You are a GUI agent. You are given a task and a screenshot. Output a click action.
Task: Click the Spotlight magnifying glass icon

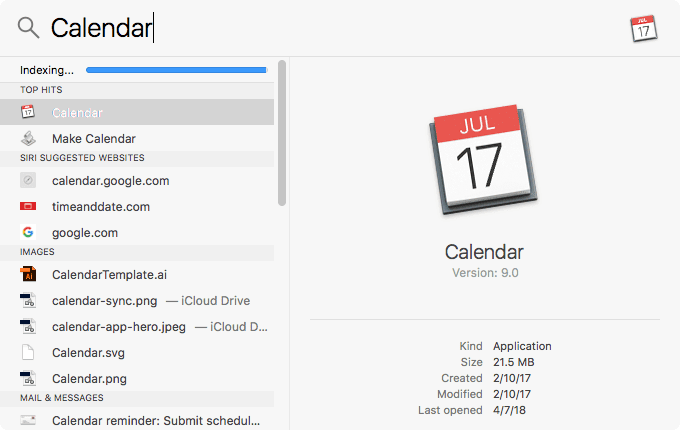28,28
